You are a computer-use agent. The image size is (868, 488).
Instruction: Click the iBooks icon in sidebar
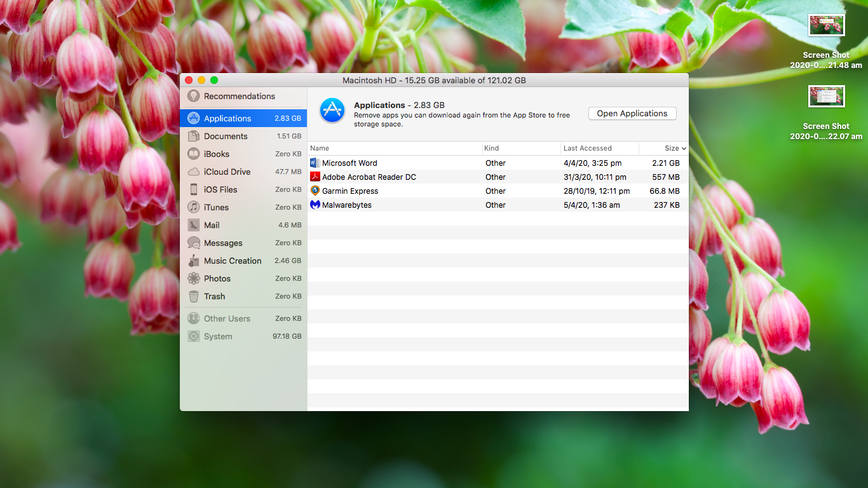(194, 154)
